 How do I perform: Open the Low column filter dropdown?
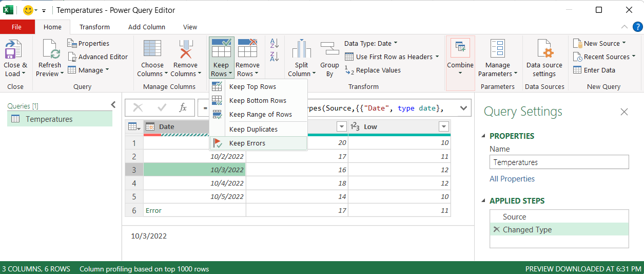[x=444, y=126]
